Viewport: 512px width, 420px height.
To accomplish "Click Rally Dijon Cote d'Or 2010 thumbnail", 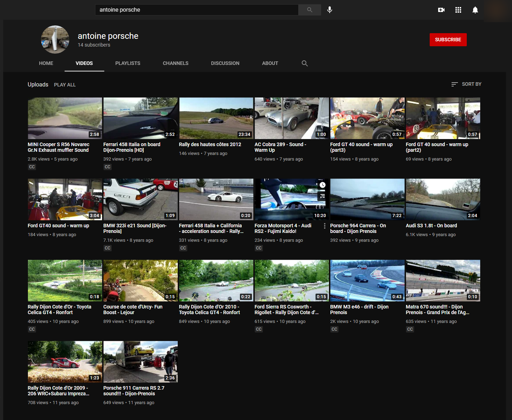I will [216, 281].
